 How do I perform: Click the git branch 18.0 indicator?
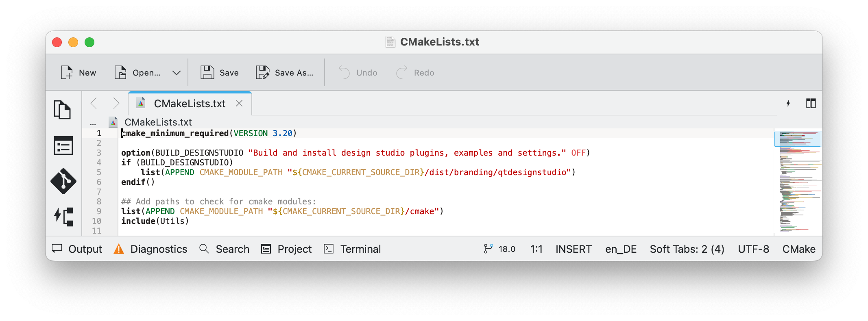coord(499,249)
